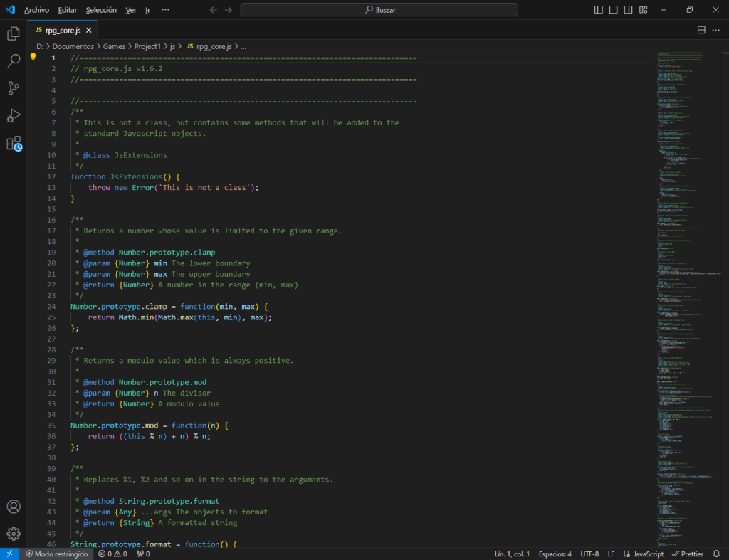Open Ir menu
This screenshot has width=729, height=560.
(148, 10)
